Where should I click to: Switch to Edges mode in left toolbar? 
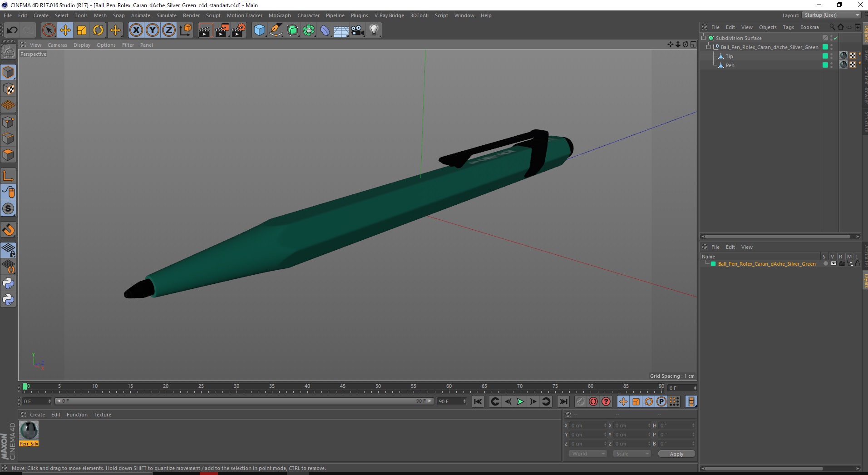(8, 139)
